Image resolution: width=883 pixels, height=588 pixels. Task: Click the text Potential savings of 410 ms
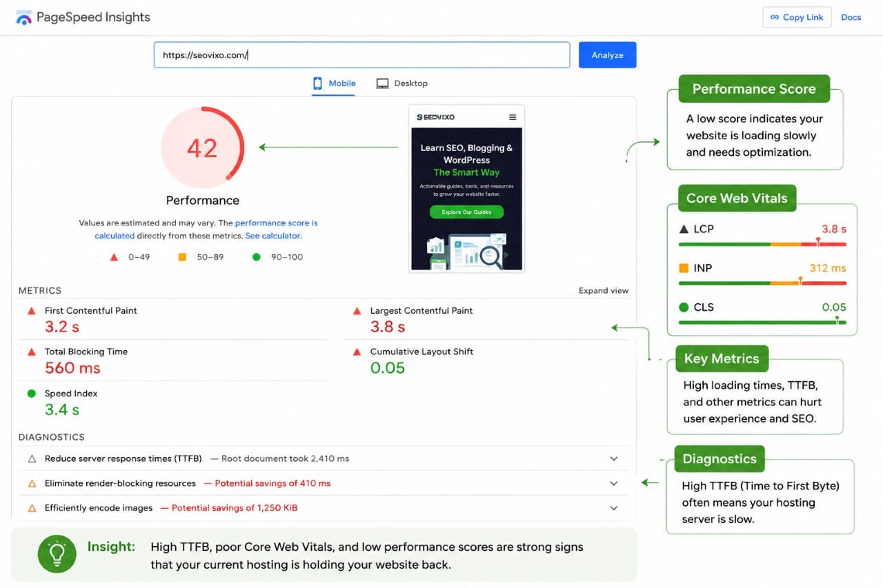click(272, 484)
